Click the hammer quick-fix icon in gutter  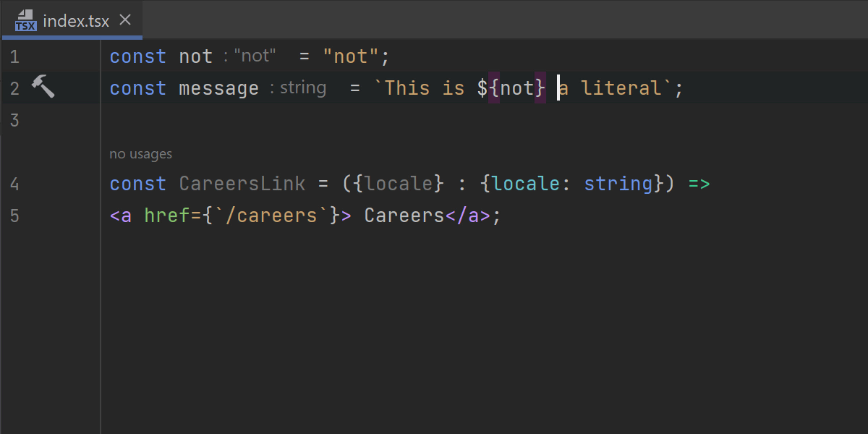point(43,88)
